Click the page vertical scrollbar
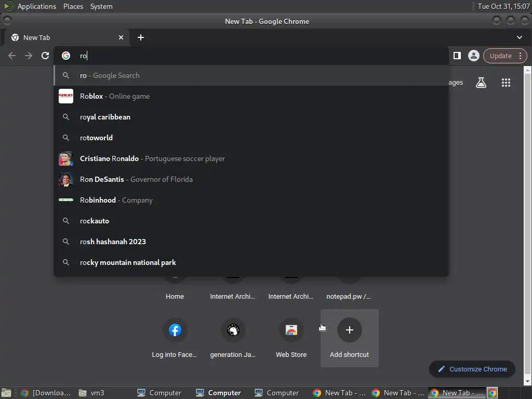Image resolution: width=532 pixels, height=399 pixels. click(x=527, y=224)
